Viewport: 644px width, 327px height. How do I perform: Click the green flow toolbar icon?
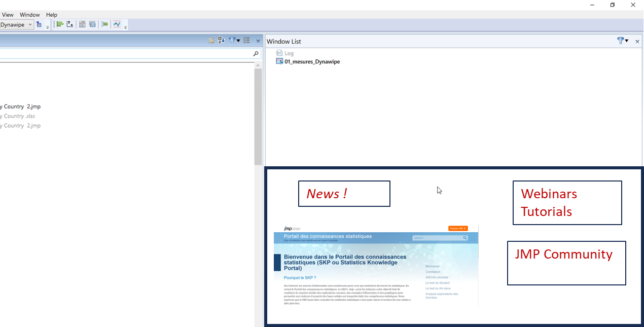[104, 24]
